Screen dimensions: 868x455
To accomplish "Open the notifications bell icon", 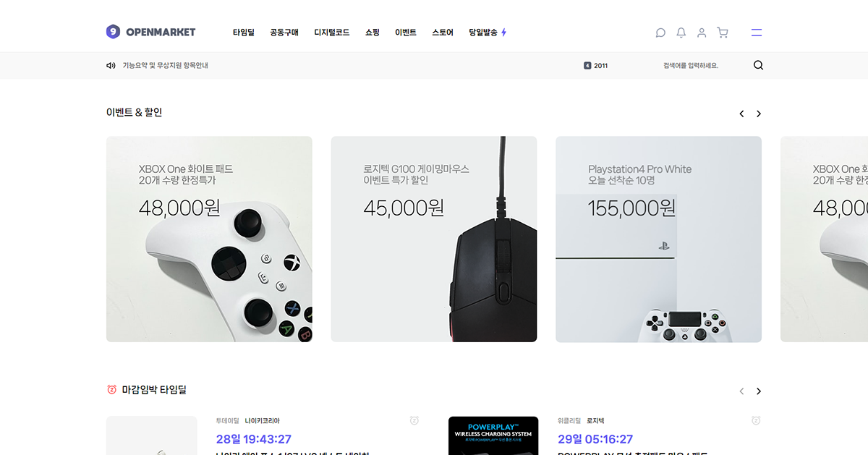I will 681,33.
